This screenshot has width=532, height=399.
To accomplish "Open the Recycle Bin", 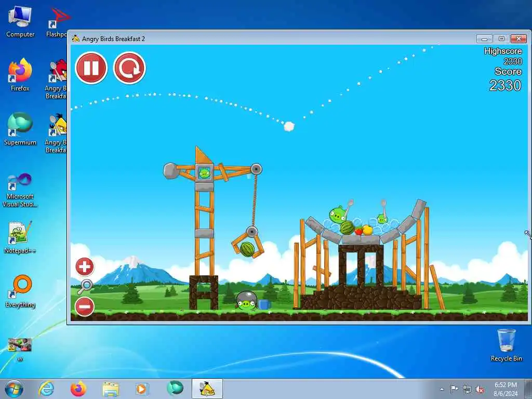I will coord(506,345).
